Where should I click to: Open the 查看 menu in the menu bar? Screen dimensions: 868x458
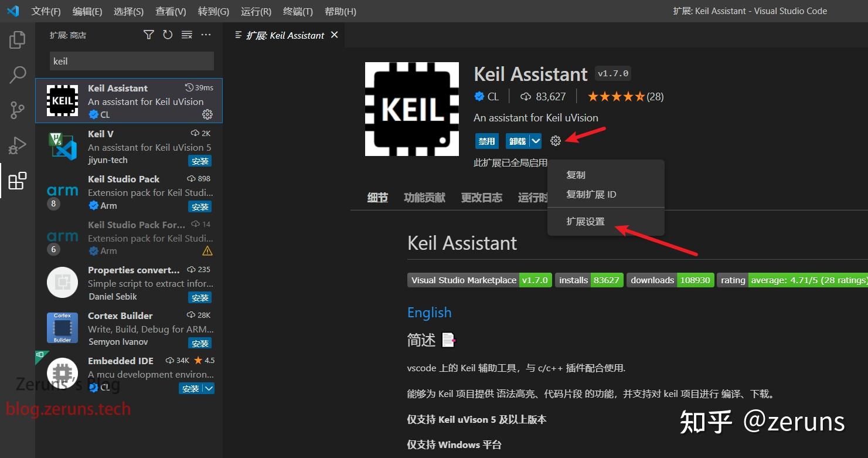pos(171,11)
